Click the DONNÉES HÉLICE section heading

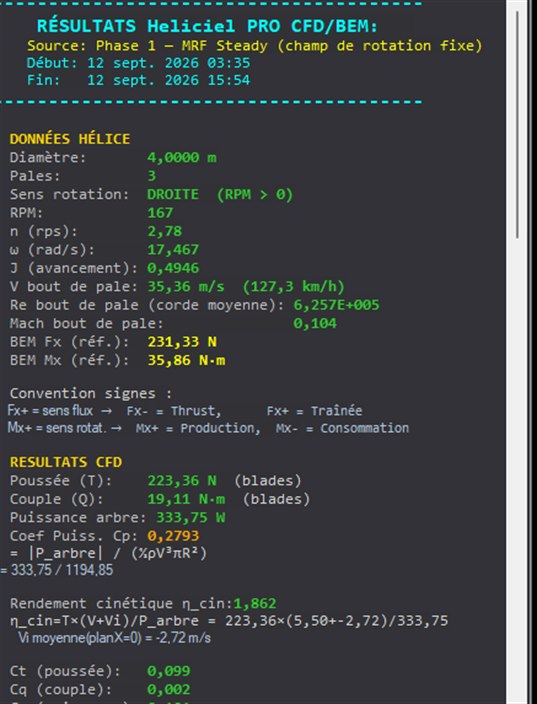pos(70,139)
